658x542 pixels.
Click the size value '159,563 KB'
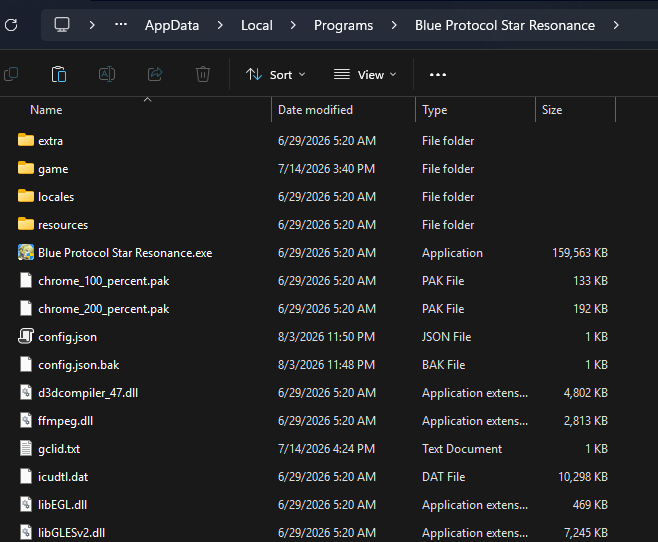580,253
